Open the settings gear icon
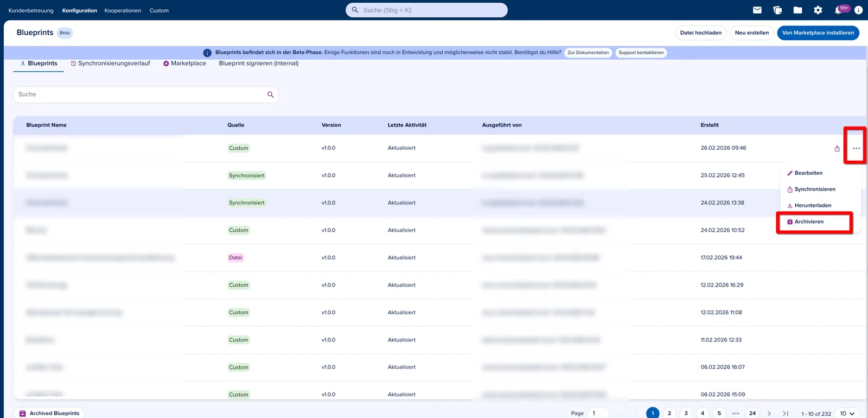The image size is (868, 418). point(818,10)
